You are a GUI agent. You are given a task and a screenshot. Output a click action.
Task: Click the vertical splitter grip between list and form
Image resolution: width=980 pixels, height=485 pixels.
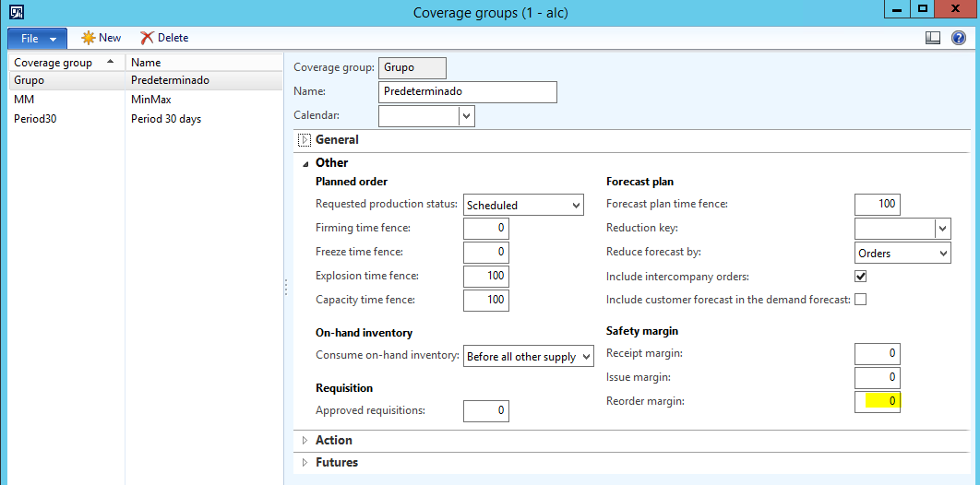point(286,287)
